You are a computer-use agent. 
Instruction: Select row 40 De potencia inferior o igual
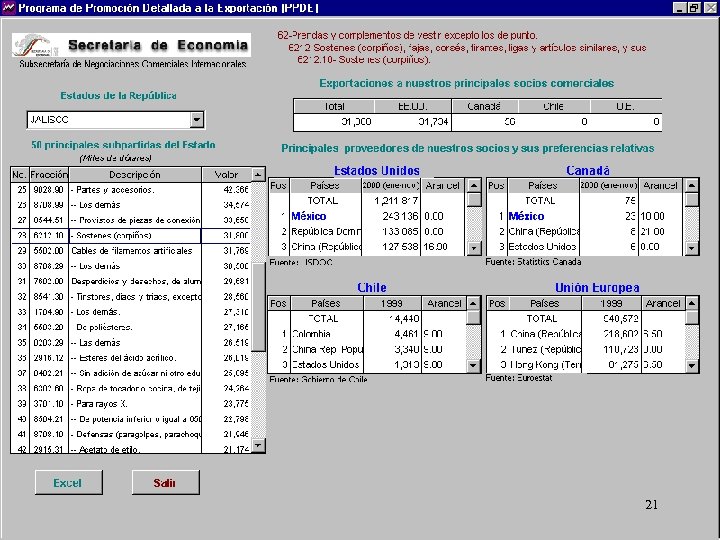point(131,419)
